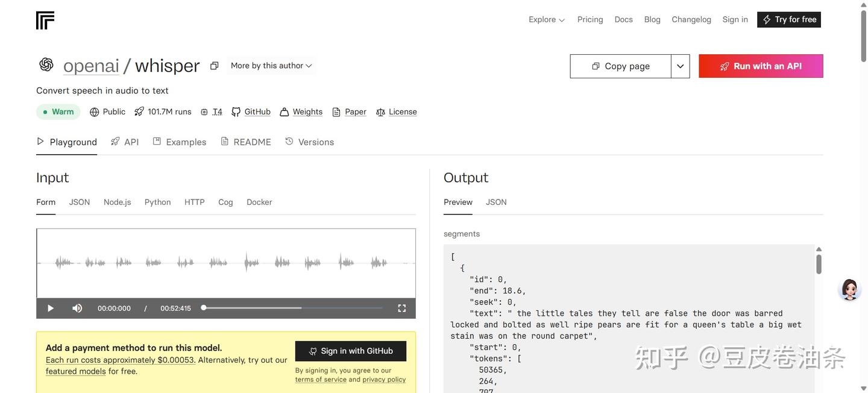Click the 101.7M runs text
The image size is (868, 393).
pos(169,112)
